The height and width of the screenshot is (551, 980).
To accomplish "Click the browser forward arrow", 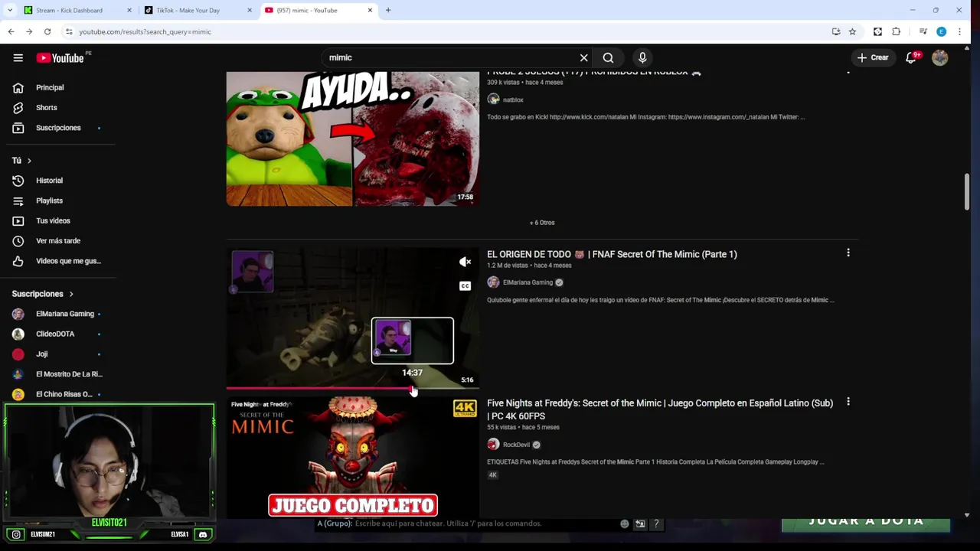I will point(29,31).
